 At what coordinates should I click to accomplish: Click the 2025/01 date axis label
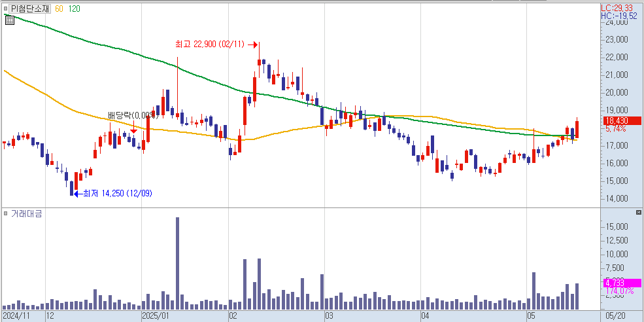pyautogui.click(x=156, y=316)
